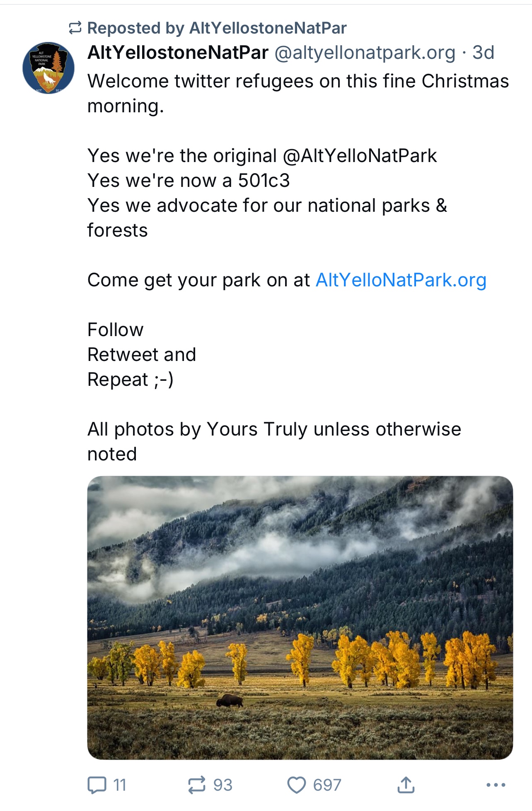Like the post with the heart icon

point(297,785)
